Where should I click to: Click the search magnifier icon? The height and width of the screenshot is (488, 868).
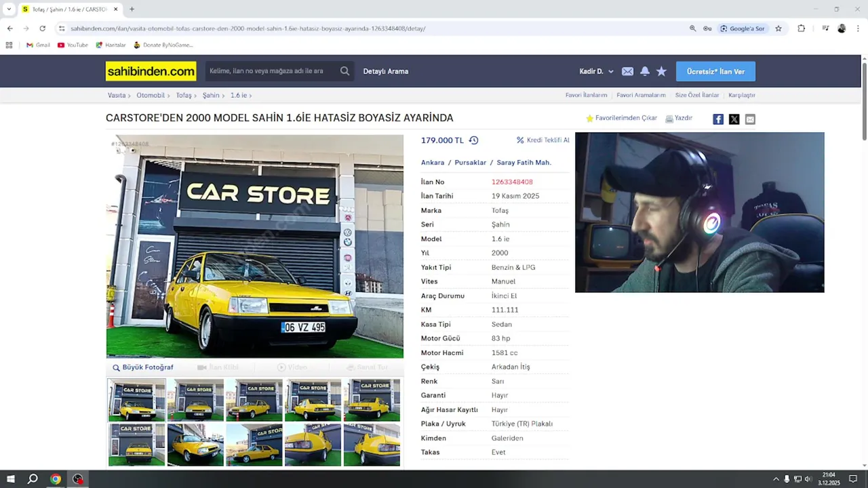point(345,71)
